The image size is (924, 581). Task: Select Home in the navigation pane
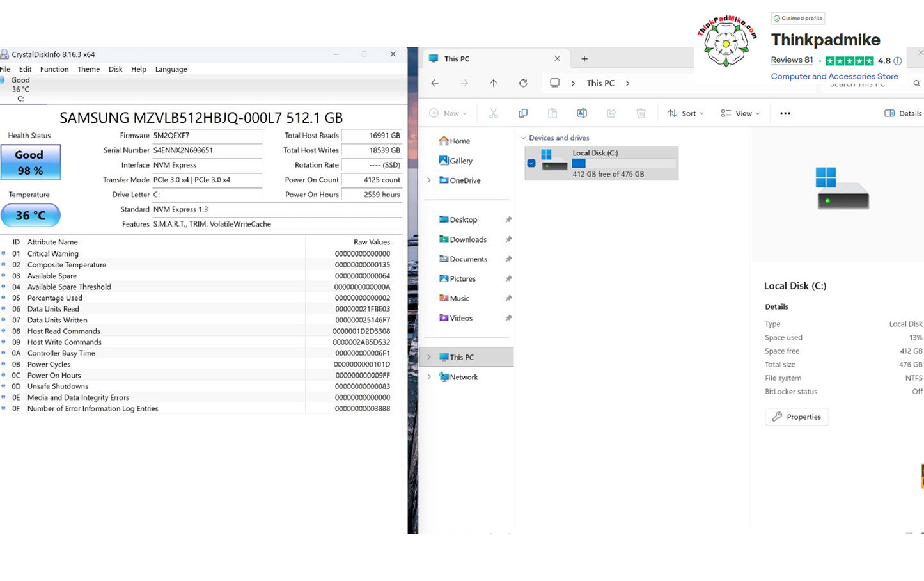coord(455,141)
